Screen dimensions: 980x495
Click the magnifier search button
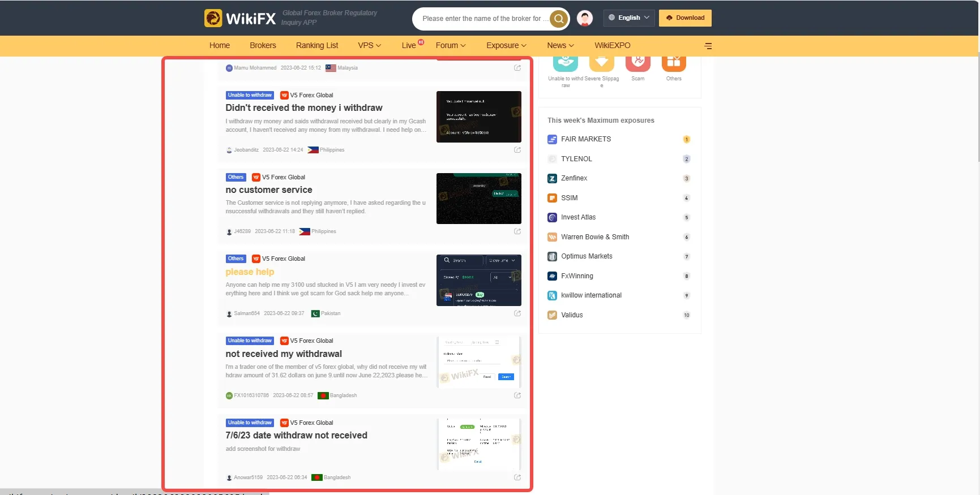559,19
